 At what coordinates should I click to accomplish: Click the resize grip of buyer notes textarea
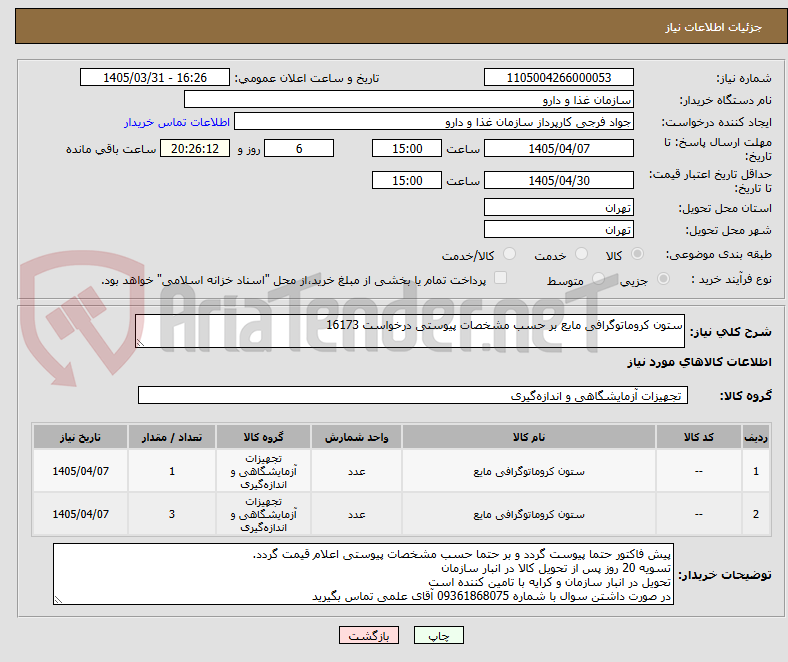click(58, 599)
